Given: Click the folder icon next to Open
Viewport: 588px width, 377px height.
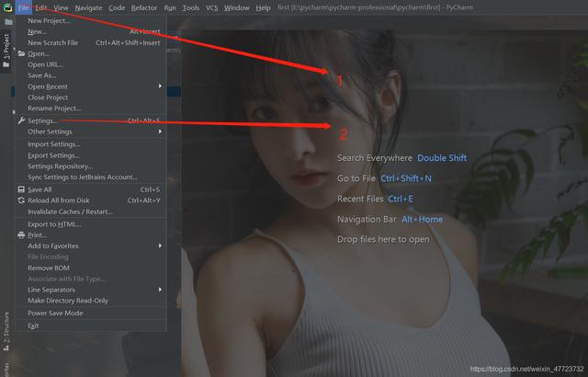Looking at the screenshot, I should [21, 53].
